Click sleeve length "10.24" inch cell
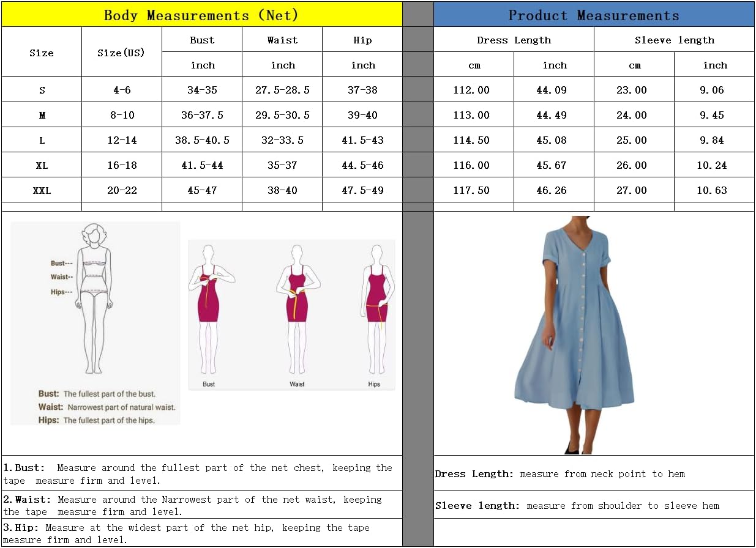This screenshot has width=756, height=548. point(714,165)
